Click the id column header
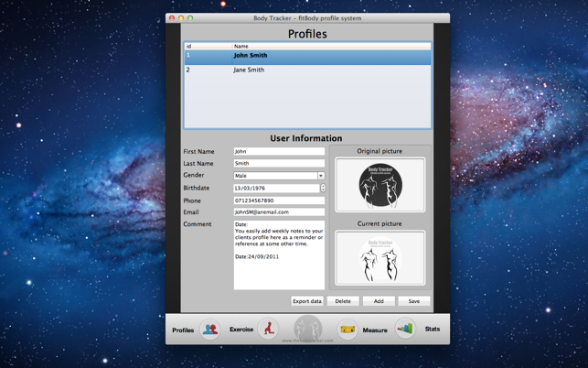This screenshot has width=588, height=368. tap(208, 46)
